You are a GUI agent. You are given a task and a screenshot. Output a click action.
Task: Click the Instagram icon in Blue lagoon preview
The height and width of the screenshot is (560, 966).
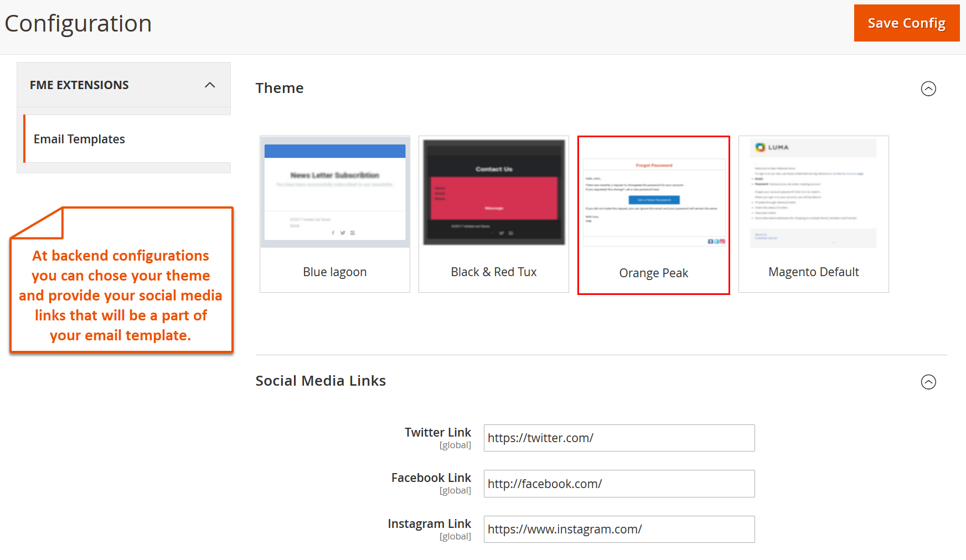(x=353, y=233)
